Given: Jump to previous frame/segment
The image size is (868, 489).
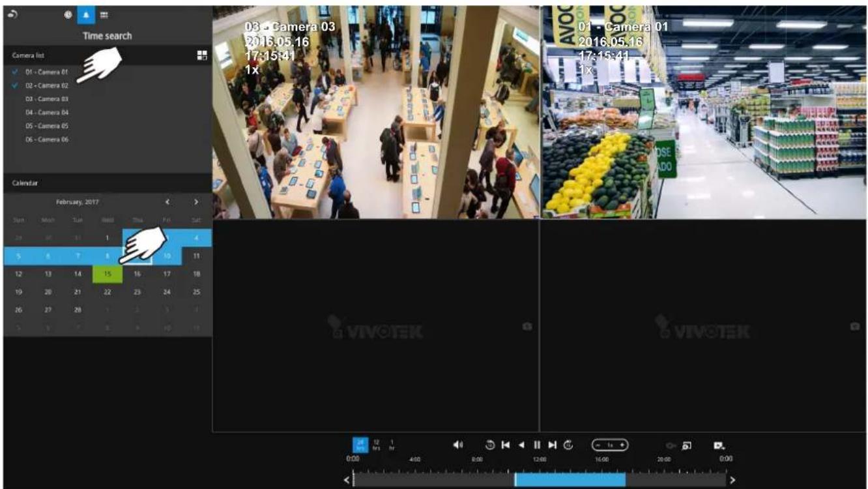Looking at the screenshot, I should 506,445.
